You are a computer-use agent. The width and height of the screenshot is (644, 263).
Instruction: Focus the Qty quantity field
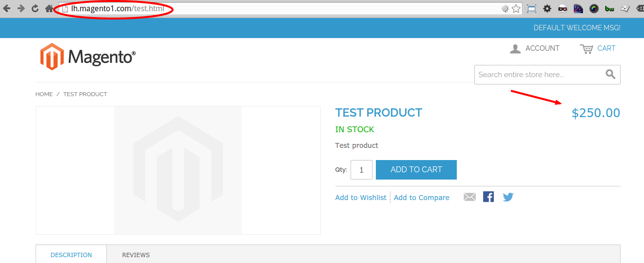pos(361,170)
